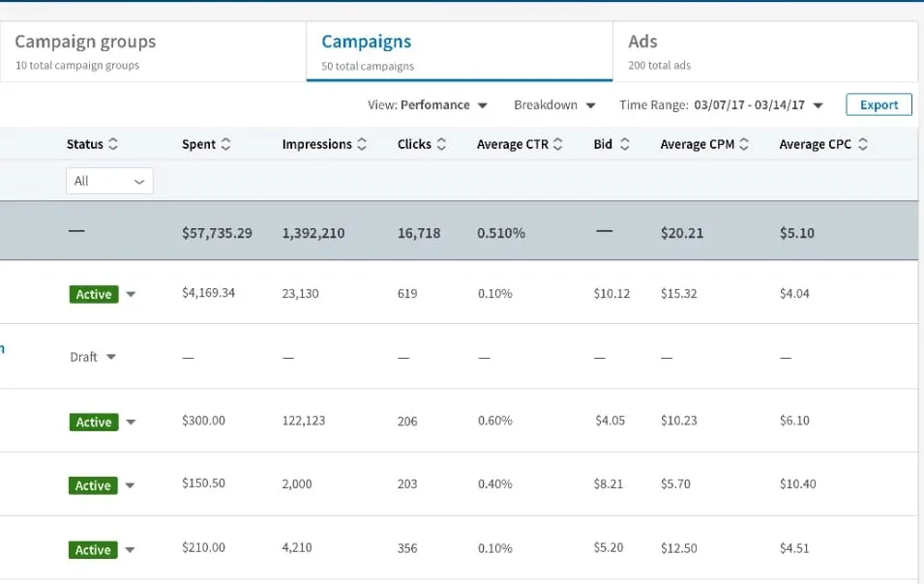Switch to the Ads tab
The width and height of the screenshot is (924, 584).
[x=764, y=52]
